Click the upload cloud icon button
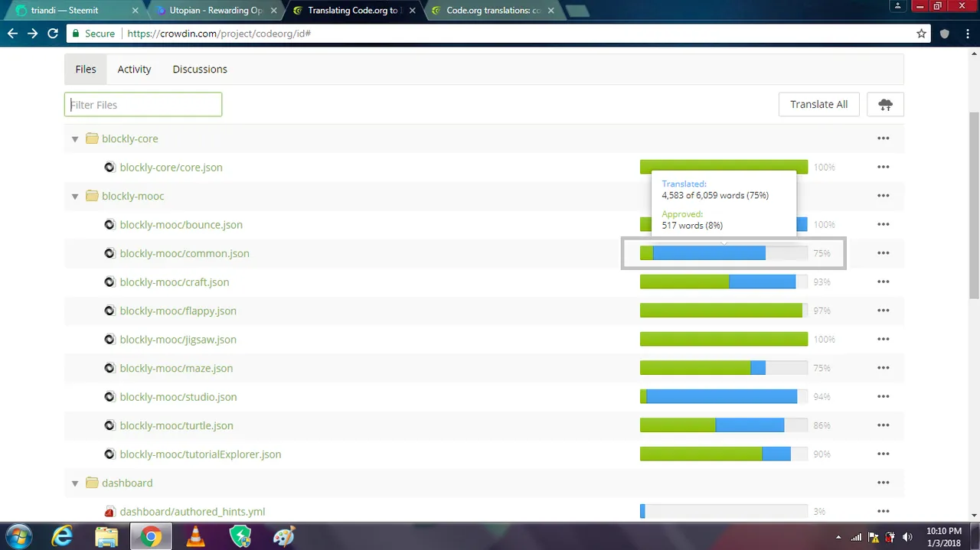 [885, 105]
